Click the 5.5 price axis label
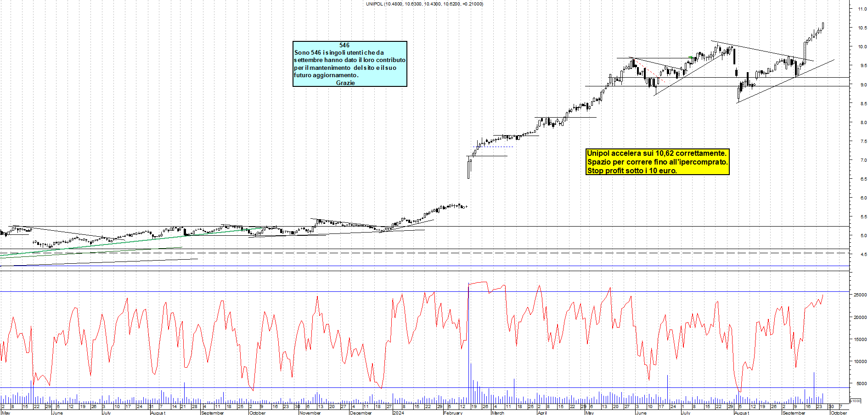Viewport: 868px width, 415px height. [x=863, y=217]
